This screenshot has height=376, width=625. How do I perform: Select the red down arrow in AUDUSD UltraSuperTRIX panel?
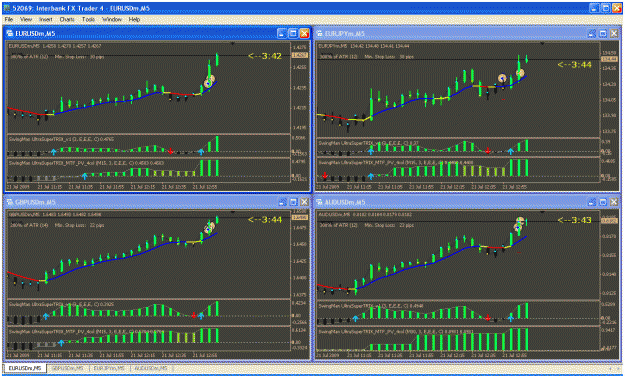pos(487,318)
